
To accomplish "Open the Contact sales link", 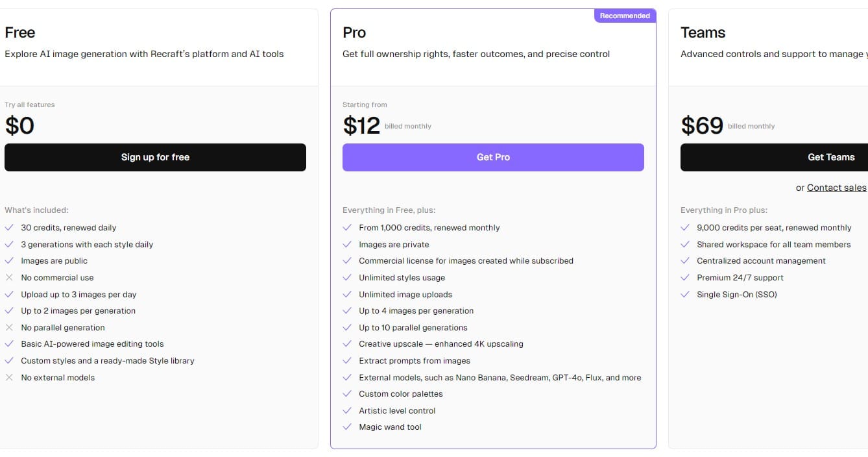I will [x=836, y=188].
